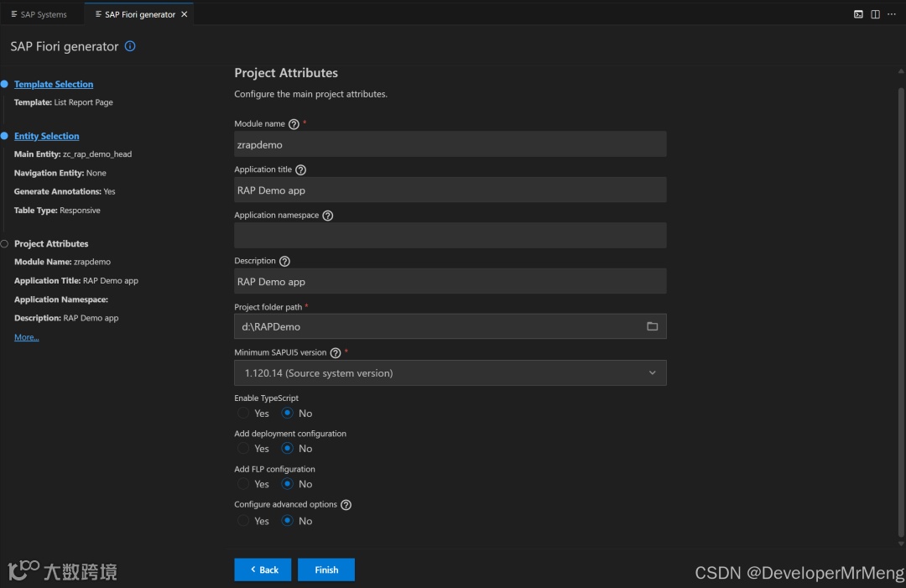Click the Minimum SAPUI5 version help icon

pyautogui.click(x=336, y=353)
